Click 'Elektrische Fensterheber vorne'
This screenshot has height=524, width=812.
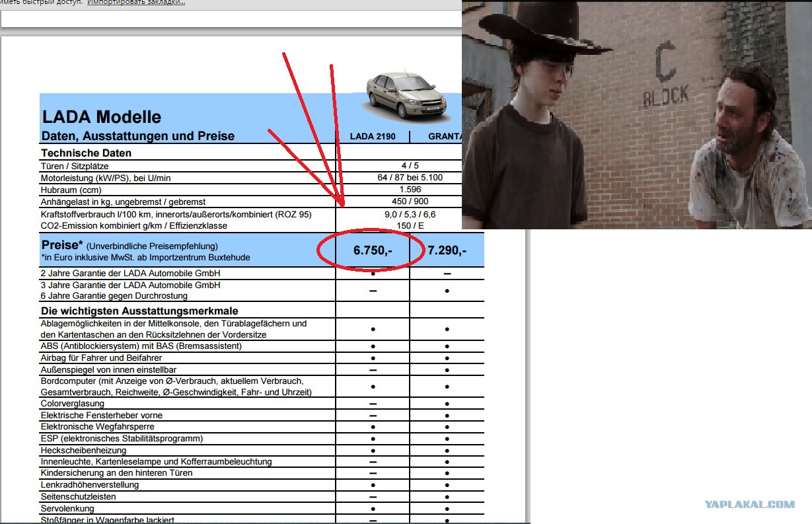(x=101, y=416)
